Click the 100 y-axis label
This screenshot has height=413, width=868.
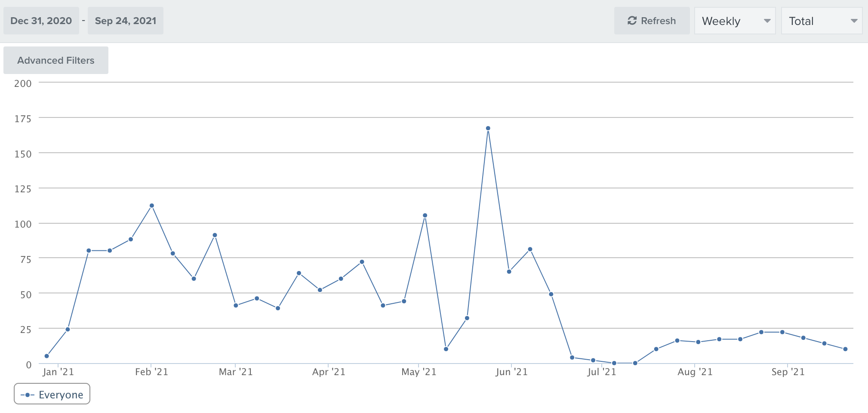[x=23, y=224]
